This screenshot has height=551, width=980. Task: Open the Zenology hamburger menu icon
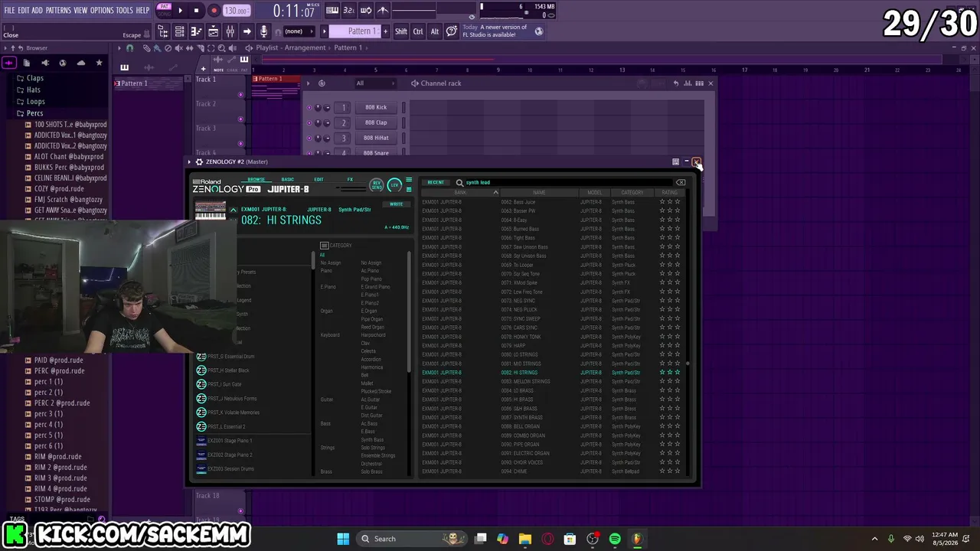coord(409,181)
